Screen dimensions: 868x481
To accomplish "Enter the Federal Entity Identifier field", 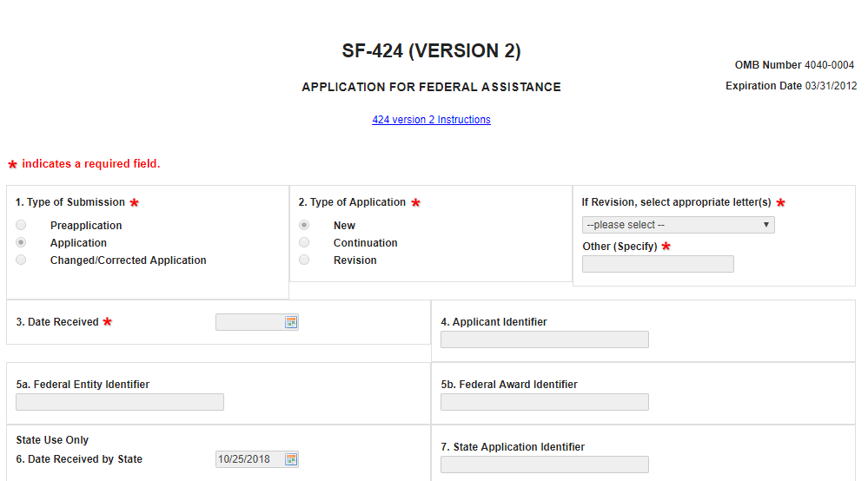I will [120, 402].
